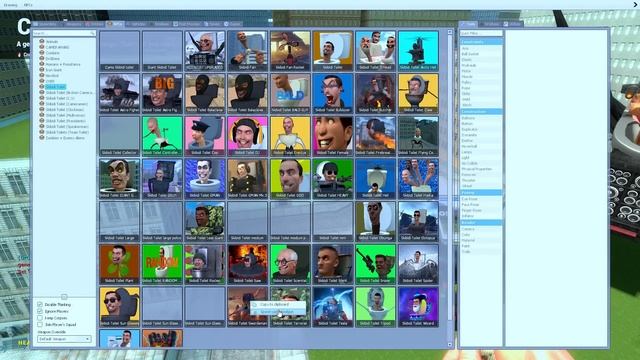640x360 pixels.
Task: Click the NPC grid scrollbar up arrow
Action: click(450, 32)
